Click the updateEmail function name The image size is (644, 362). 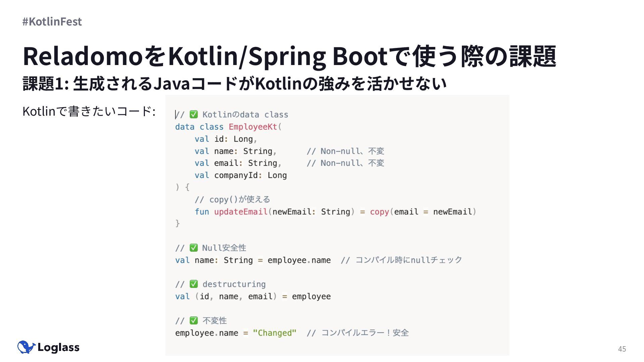[x=240, y=212]
